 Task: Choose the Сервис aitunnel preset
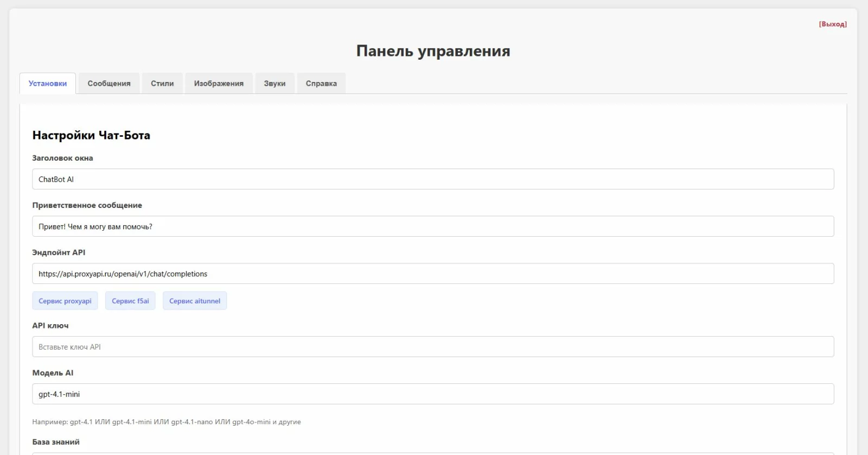click(195, 301)
